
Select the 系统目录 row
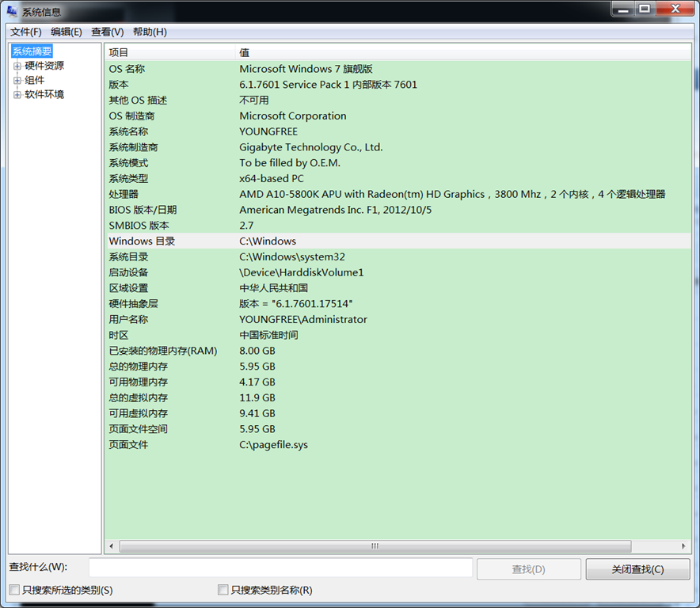point(398,256)
